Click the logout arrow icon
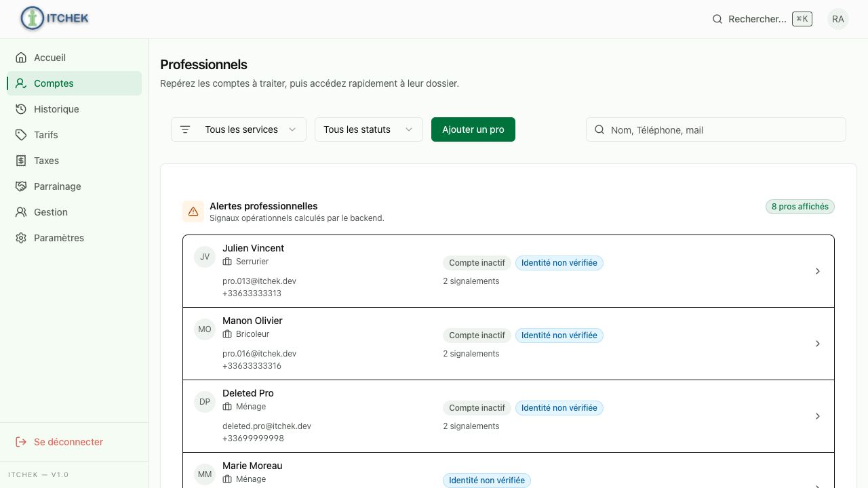This screenshot has height=488, width=868. 21,442
